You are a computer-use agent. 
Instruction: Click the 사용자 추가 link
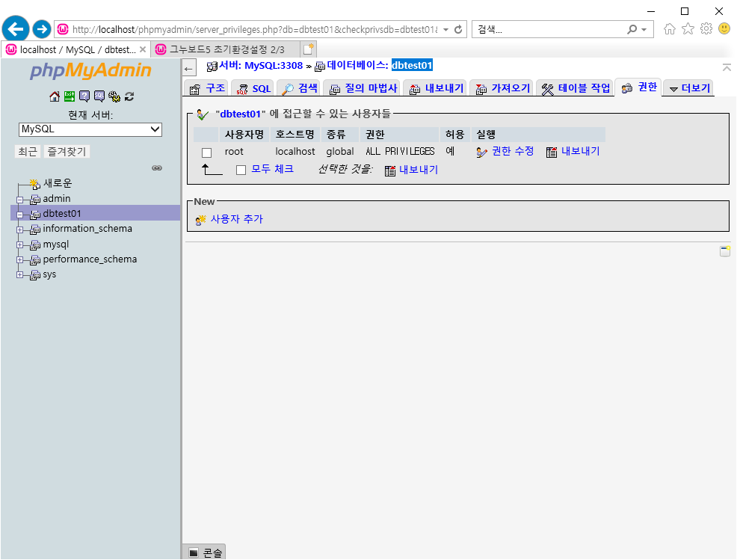click(236, 218)
